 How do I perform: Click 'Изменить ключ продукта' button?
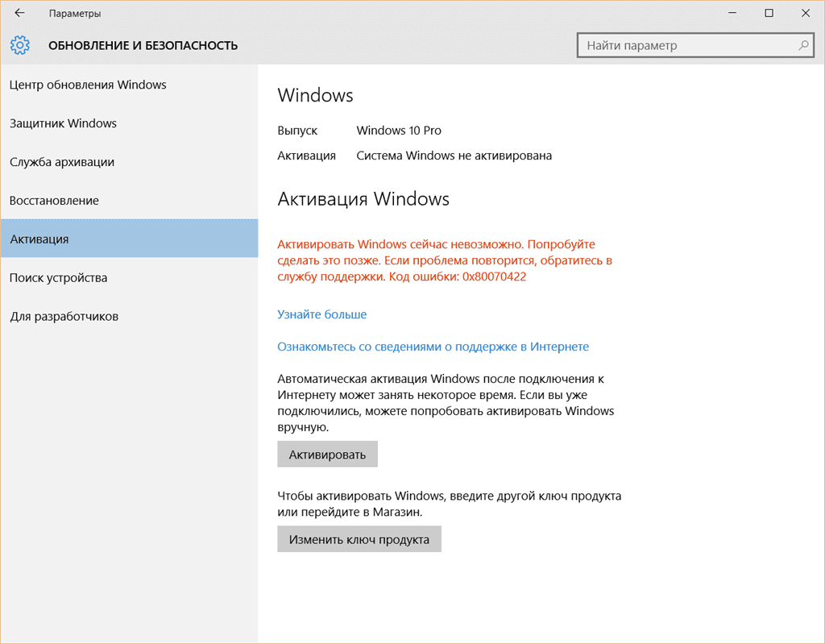click(x=359, y=539)
